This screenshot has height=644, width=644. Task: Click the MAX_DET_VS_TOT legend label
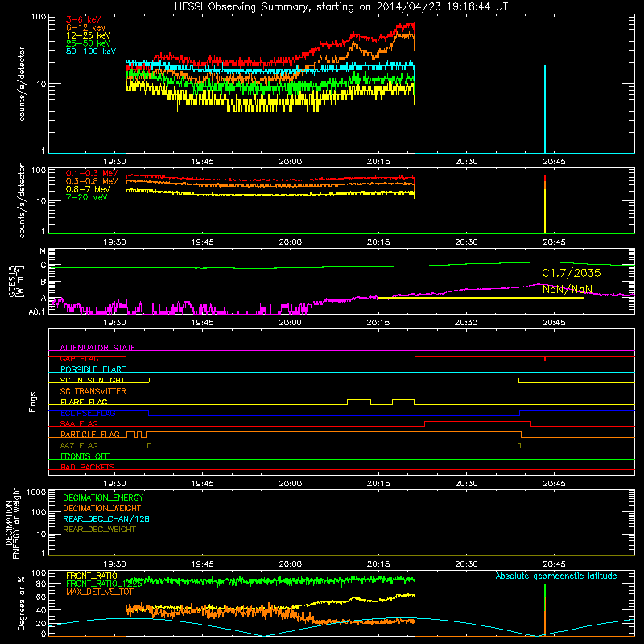pyautogui.click(x=99, y=592)
